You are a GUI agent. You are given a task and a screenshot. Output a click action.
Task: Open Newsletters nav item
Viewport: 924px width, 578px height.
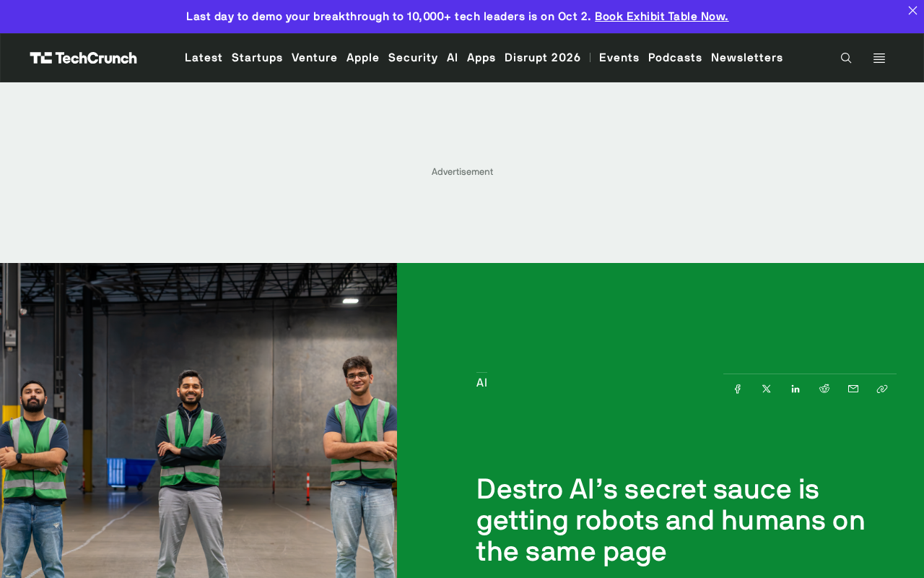[747, 58]
